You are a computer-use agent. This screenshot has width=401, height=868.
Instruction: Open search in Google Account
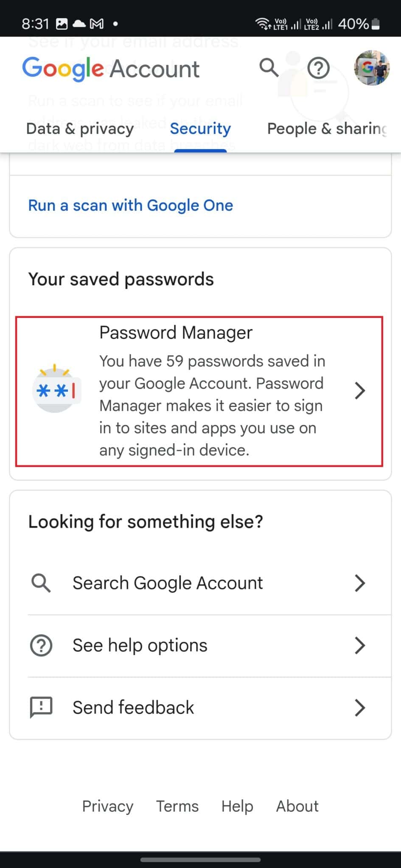(x=269, y=68)
